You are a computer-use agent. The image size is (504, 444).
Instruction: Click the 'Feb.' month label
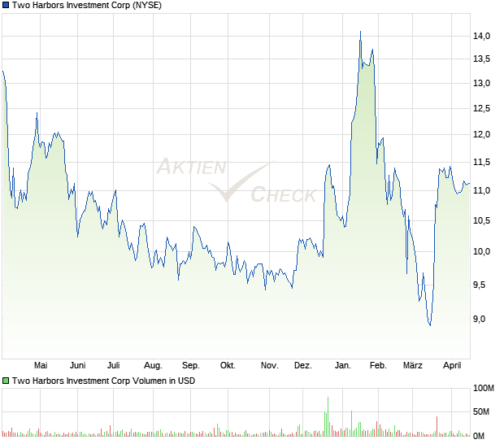(x=378, y=365)
